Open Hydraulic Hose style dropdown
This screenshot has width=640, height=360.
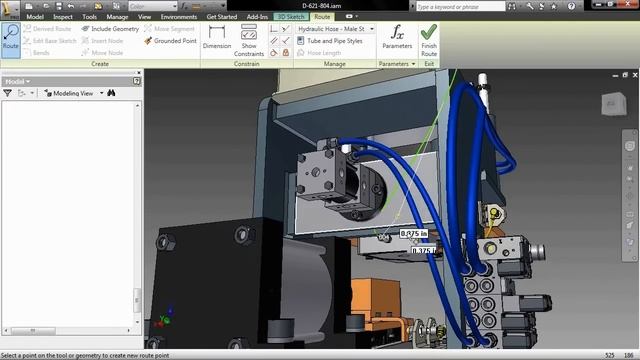335,29
